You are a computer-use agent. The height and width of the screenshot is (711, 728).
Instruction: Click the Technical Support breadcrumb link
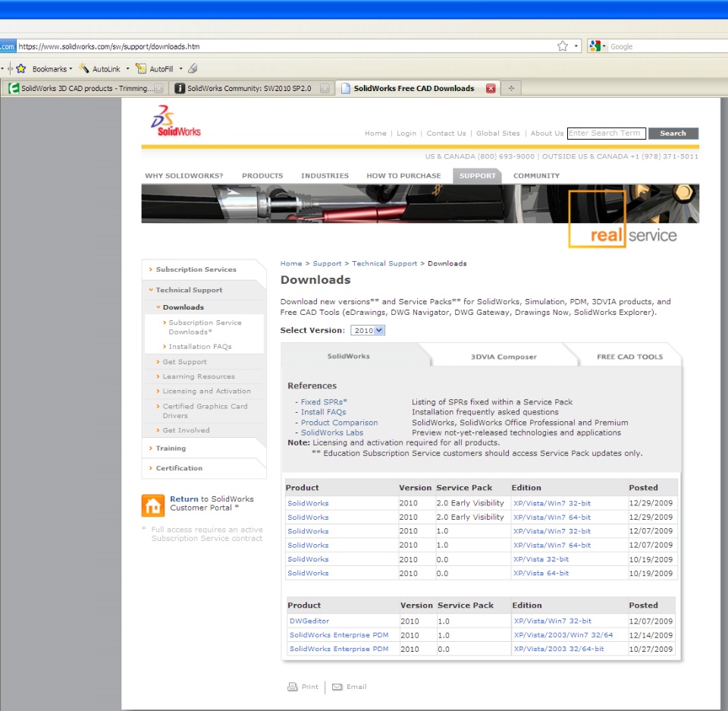(x=384, y=263)
